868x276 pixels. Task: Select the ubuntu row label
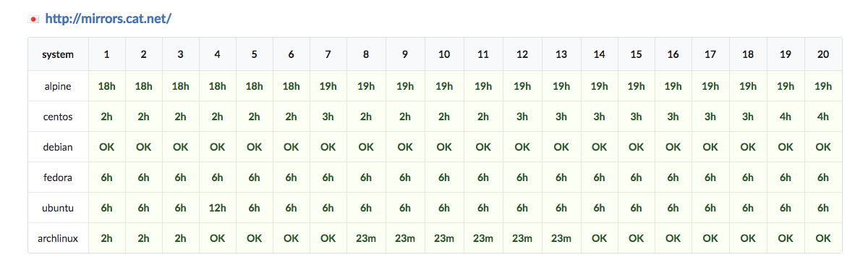point(58,208)
